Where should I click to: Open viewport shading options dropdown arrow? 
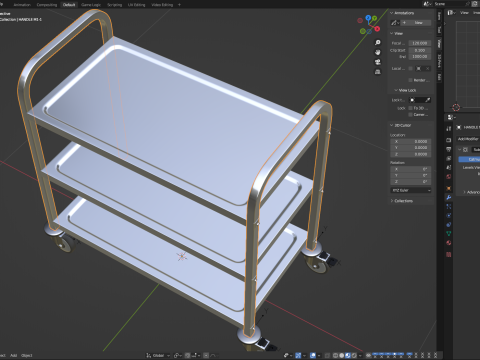tap(360, 355)
